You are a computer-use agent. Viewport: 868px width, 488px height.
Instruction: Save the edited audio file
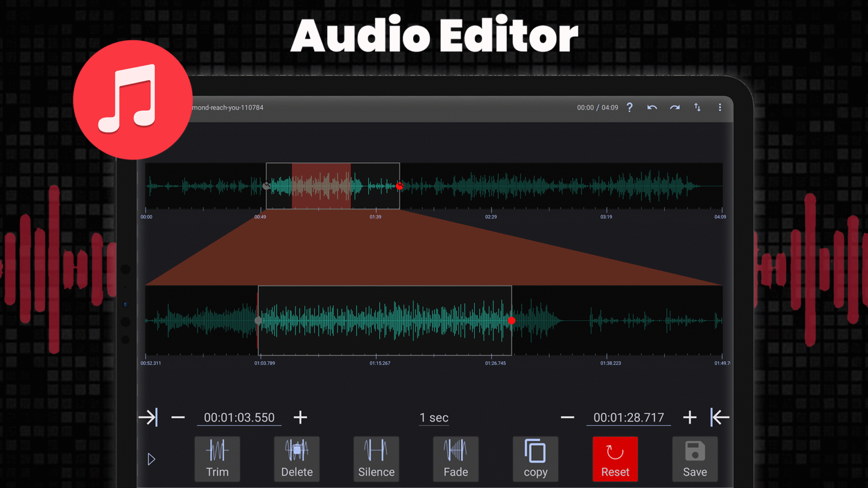point(695,459)
